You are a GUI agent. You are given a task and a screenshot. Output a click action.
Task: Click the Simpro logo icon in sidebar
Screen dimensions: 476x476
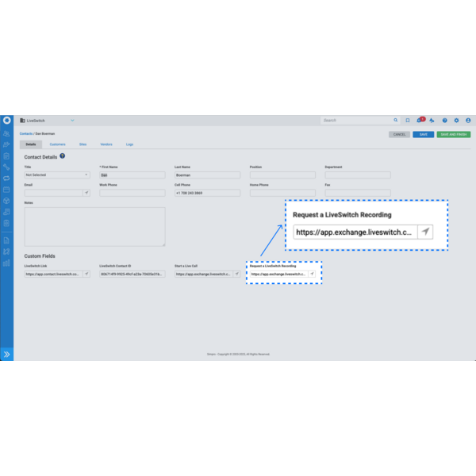6,121
